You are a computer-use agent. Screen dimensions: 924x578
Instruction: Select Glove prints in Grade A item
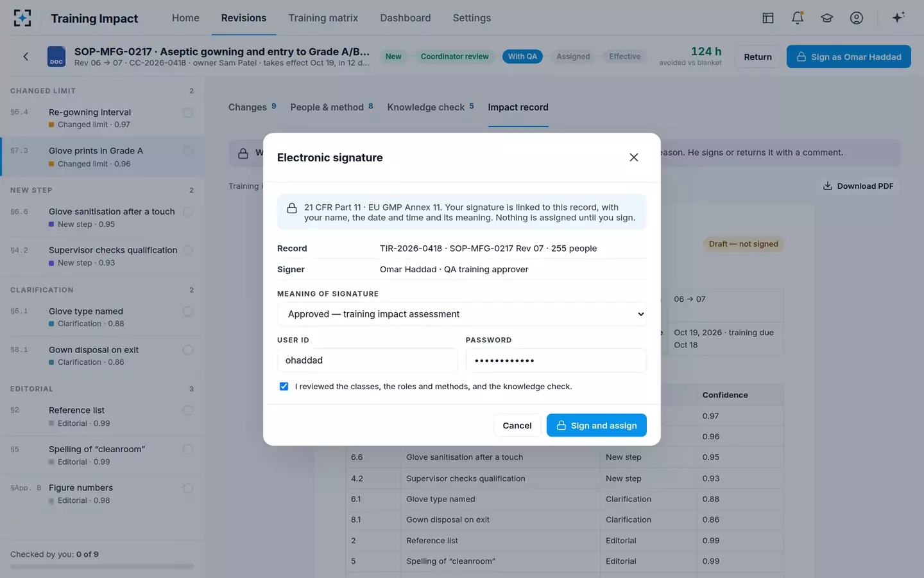(x=103, y=157)
